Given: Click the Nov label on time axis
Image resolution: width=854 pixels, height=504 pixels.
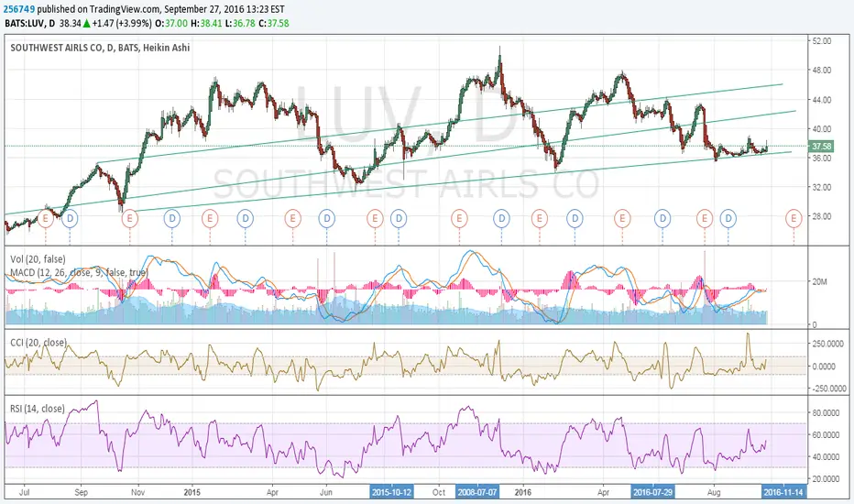Looking at the screenshot, I should pyautogui.click(x=137, y=492).
